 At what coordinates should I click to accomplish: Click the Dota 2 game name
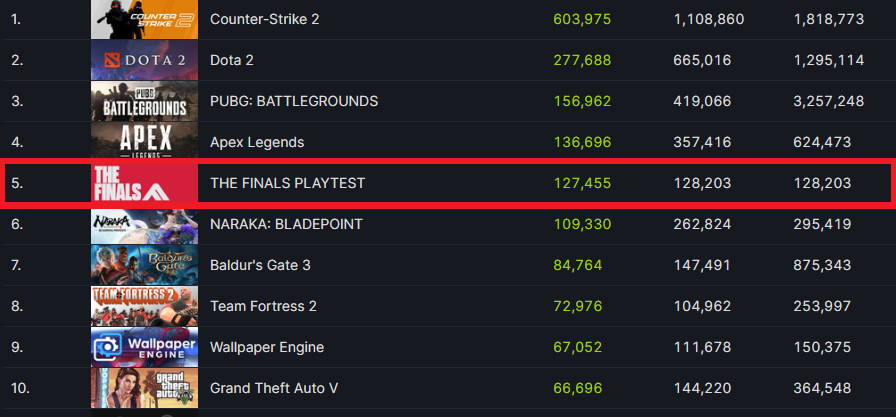click(x=232, y=61)
